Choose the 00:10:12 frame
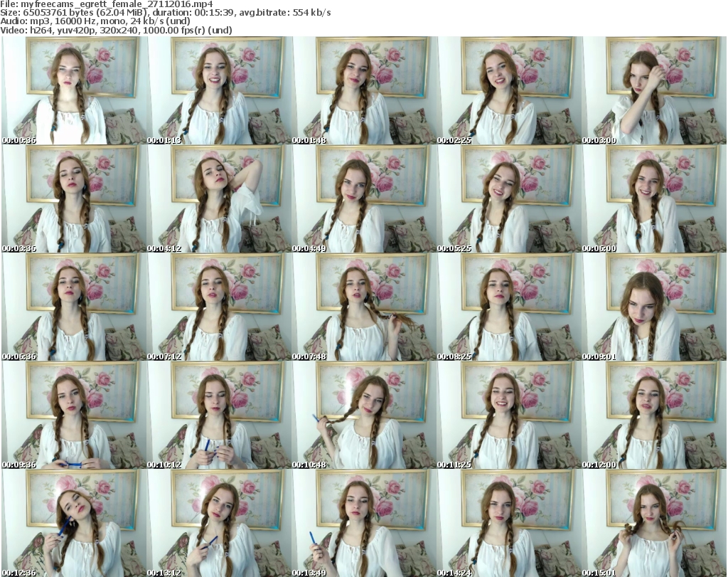The image size is (728, 577). pyautogui.click(x=219, y=415)
